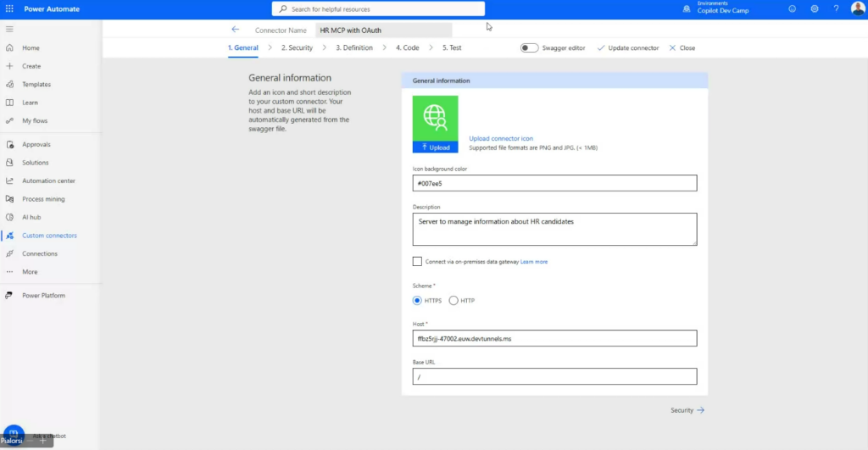Expand the More item in sidebar
The image size is (868, 450).
click(x=30, y=272)
